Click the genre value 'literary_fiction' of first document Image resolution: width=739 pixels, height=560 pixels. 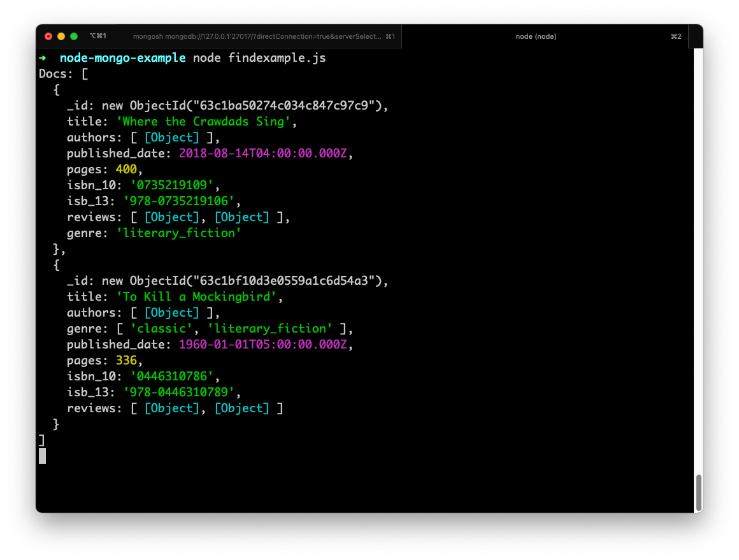178,233
